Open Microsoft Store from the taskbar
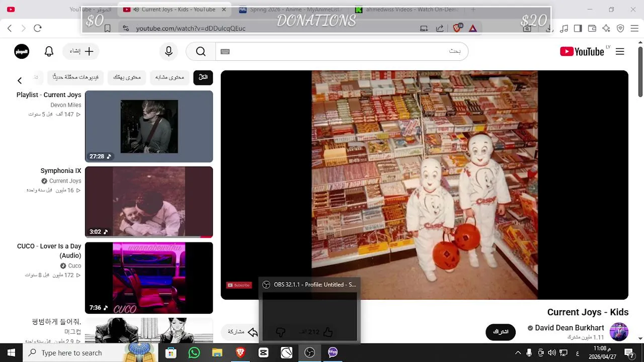 pos(171,352)
